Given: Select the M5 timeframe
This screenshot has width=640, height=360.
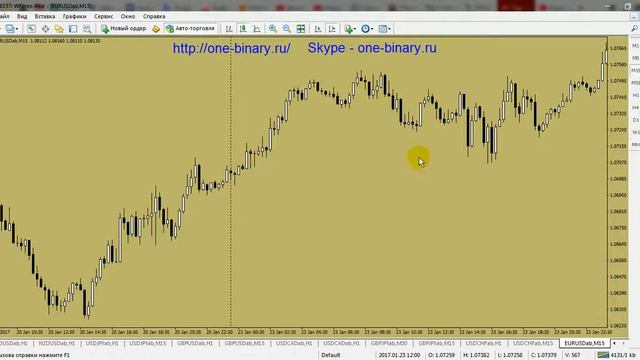Looking at the screenshot, I should tap(636, 58).
